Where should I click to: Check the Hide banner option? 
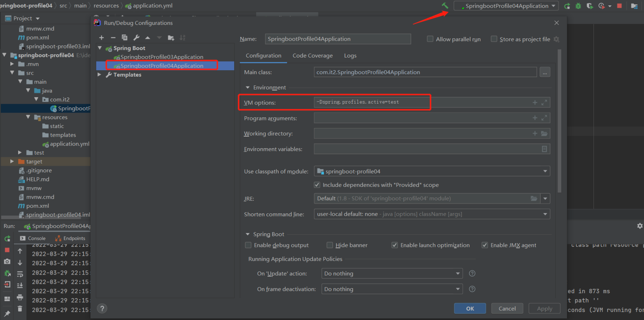click(330, 245)
